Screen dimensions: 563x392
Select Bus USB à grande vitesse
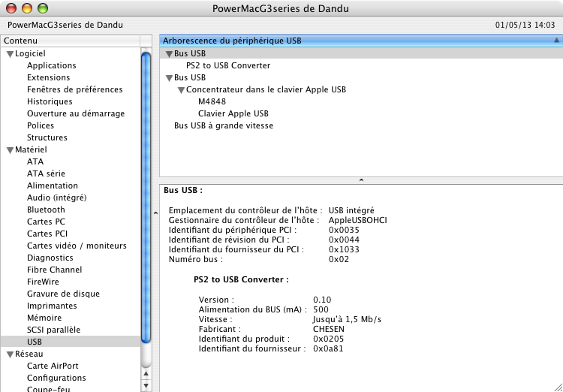coord(223,125)
